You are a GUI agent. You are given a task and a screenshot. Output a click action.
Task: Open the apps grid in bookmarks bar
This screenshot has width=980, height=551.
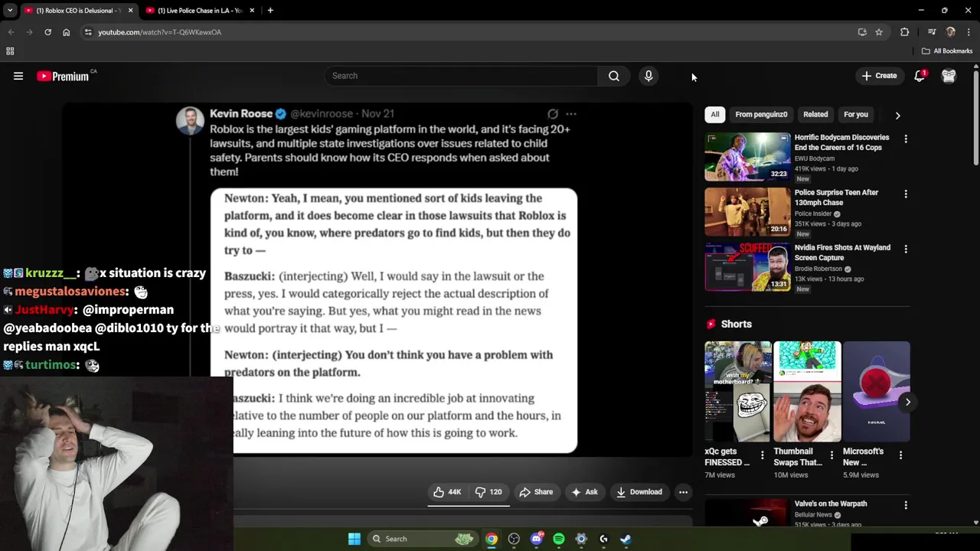click(10, 51)
